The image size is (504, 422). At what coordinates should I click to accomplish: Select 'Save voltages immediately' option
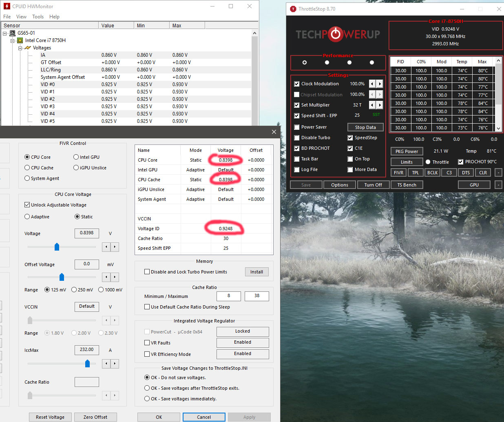(147, 399)
